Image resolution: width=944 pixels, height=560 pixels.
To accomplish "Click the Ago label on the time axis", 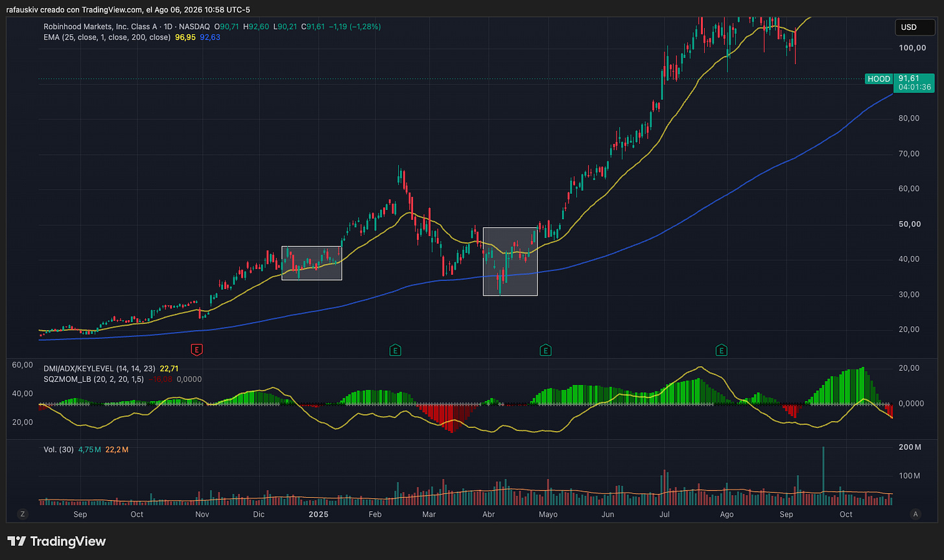I will pos(727,514).
